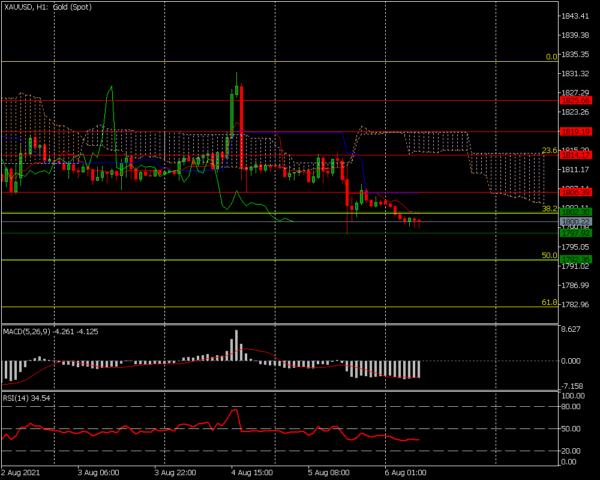
Task: Click the 0.0 Fibonacci level label
Action: click(551, 57)
